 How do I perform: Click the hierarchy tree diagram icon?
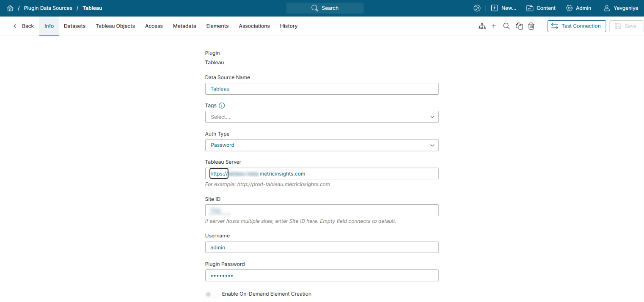coord(482,26)
